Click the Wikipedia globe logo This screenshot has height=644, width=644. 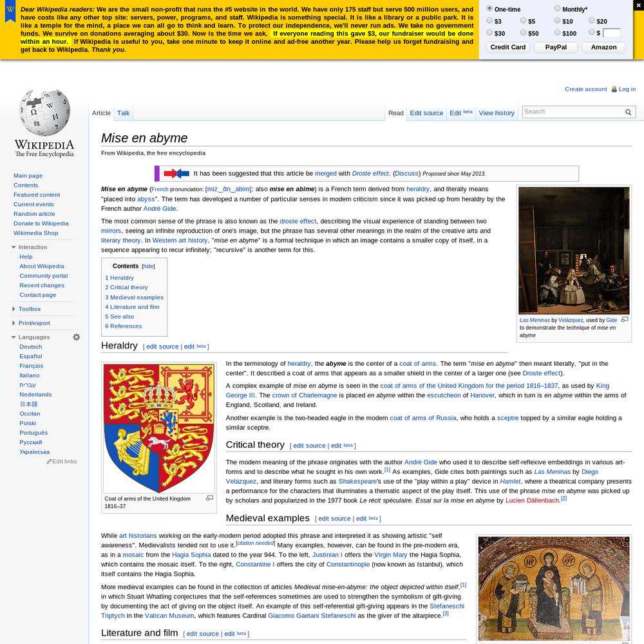[x=45, y=113]
